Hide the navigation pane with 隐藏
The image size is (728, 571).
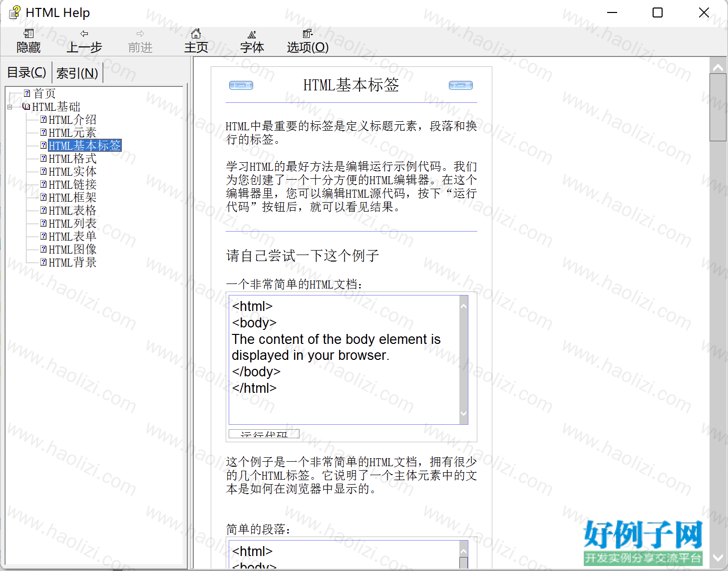tap(28, 41)
